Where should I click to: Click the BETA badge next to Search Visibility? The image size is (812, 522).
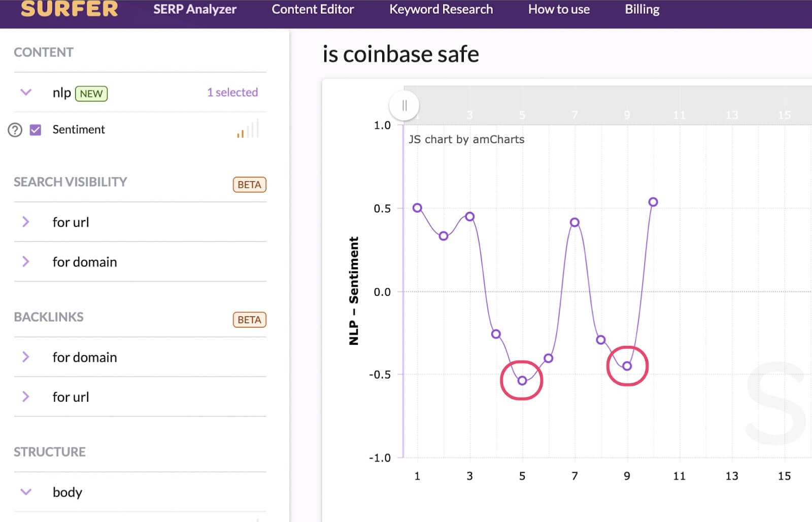tap(249, 185)
